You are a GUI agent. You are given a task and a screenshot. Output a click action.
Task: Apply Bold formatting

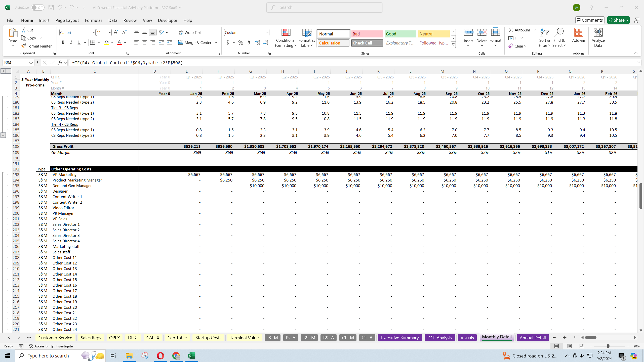click(63, 42)
